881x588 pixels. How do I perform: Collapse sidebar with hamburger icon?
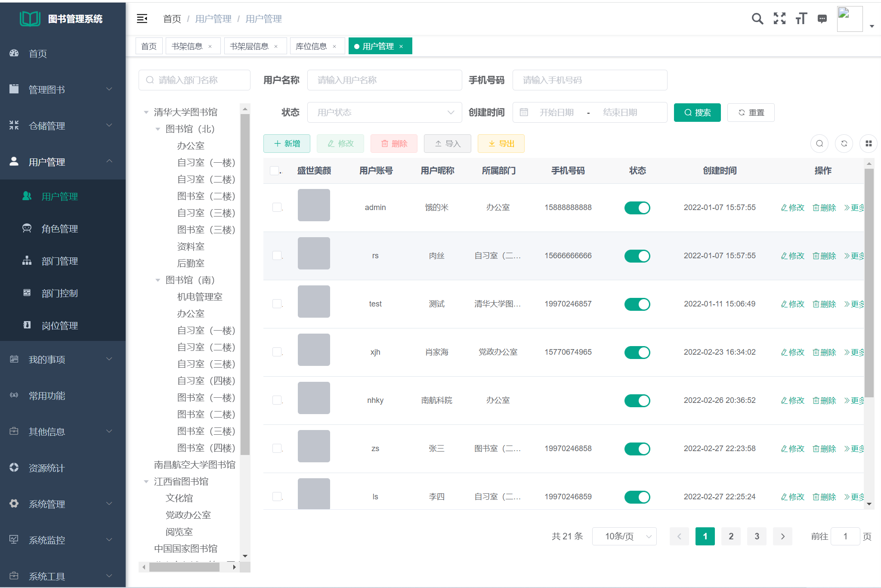(x=142, y=19)
